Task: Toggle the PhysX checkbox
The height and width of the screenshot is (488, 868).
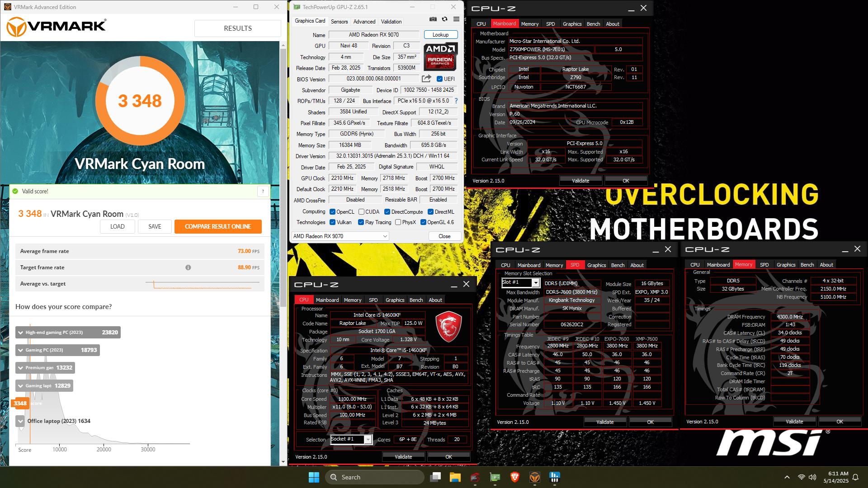Action: pos(398,222)
